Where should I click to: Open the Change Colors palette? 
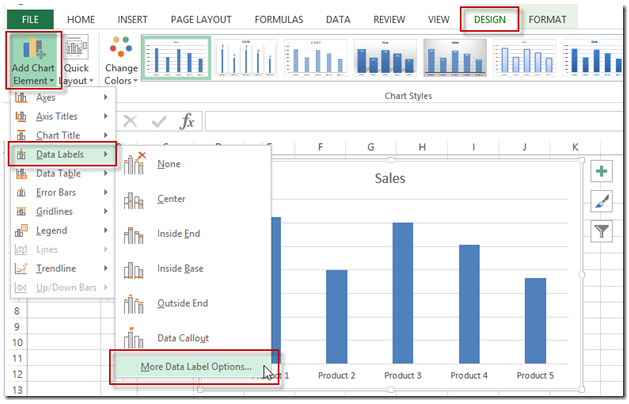122,60
